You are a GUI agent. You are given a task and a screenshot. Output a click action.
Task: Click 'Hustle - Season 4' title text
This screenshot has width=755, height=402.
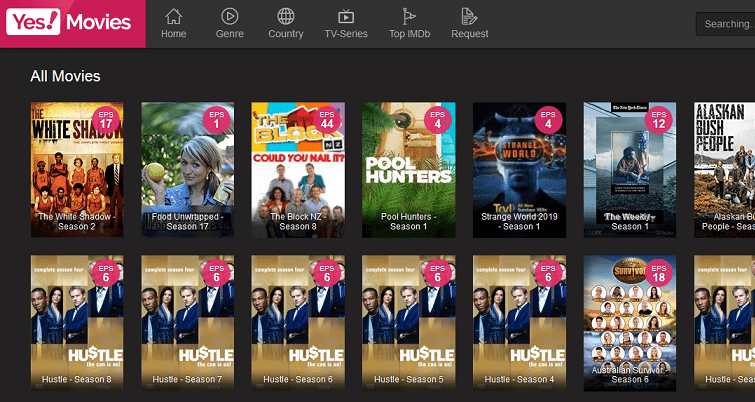pyautogui.click(x=520, y=379)
